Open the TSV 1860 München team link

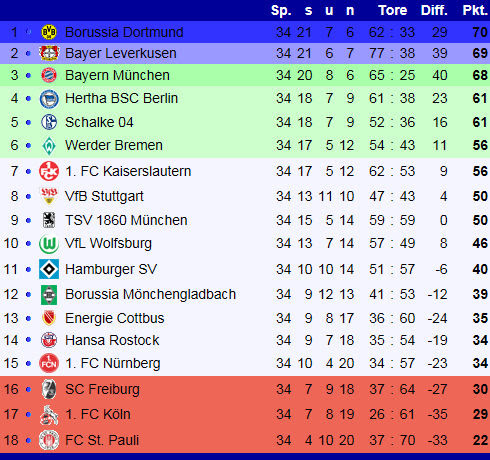(126, 220)
